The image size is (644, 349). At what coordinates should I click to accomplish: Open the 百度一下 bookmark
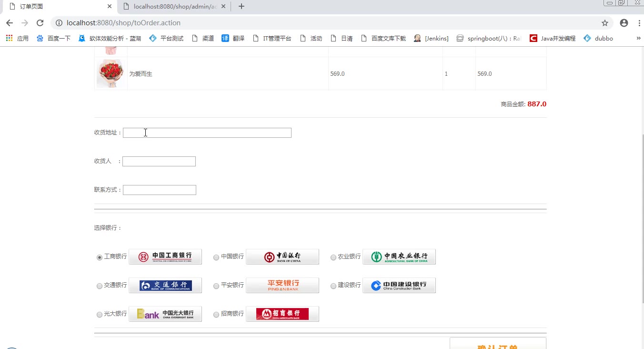(x=53, y=38)
